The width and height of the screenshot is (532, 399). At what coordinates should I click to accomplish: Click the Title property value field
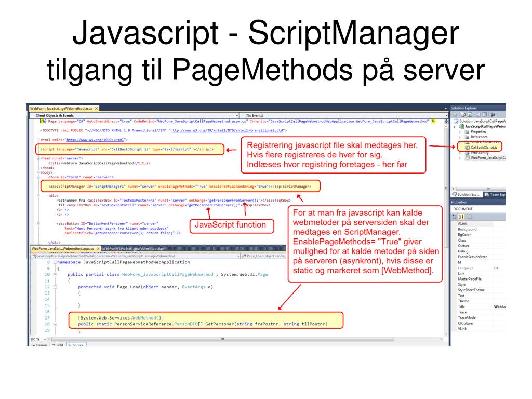coord(499,307)
